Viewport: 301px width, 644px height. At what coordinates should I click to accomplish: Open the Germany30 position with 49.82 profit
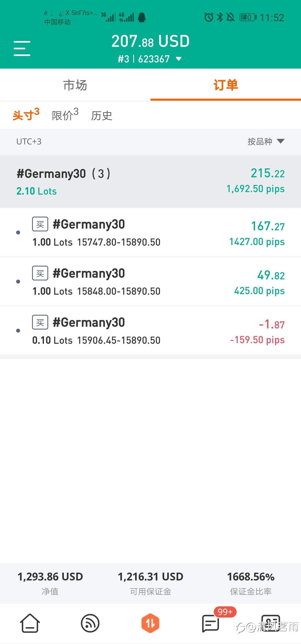coord(151,282)
